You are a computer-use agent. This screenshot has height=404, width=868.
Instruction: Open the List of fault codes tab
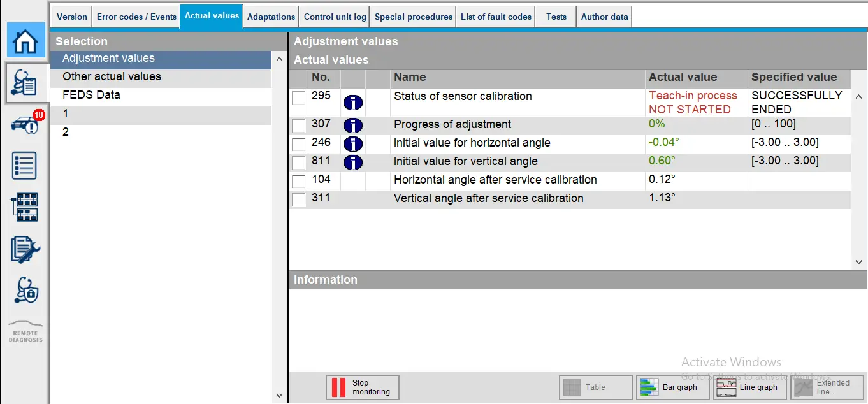(x=496, y=17)
